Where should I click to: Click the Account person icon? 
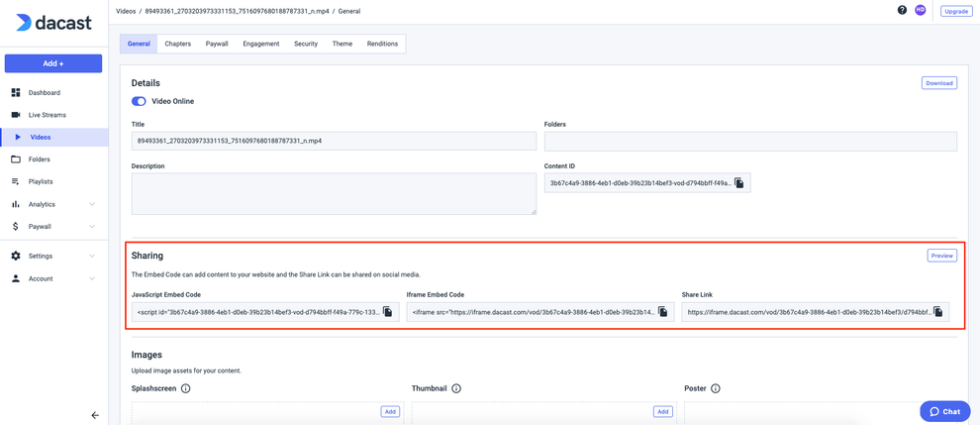[16, 278]
